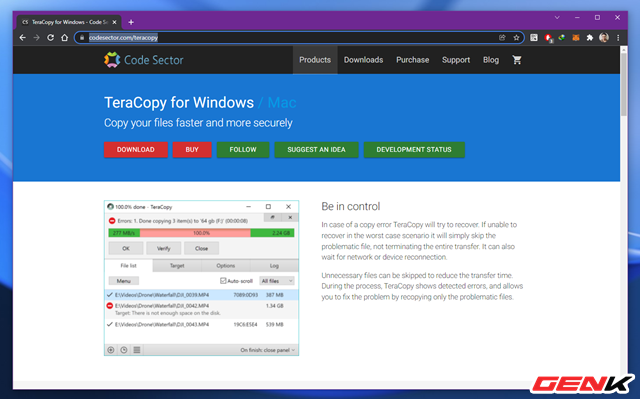Go back with the browser back arrow
This screenshot has width=640, height=399.
pyautogui.click(x=22, y=38)
